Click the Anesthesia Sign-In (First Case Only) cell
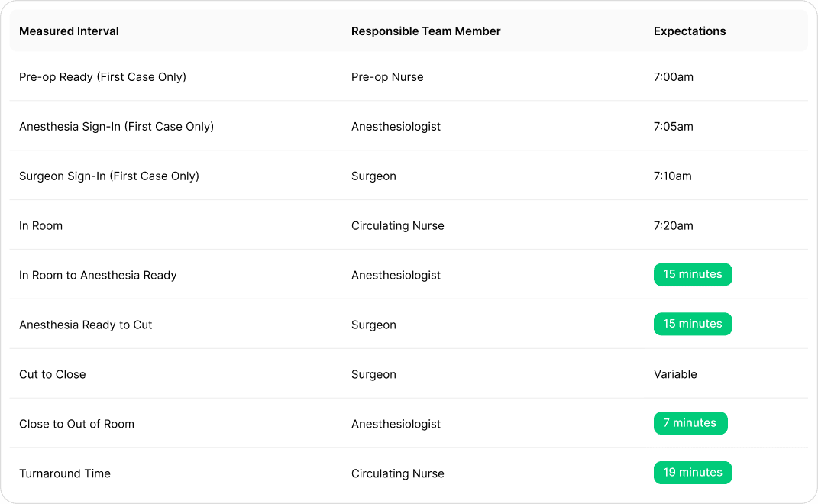The image size is (818, 504). 116,127
